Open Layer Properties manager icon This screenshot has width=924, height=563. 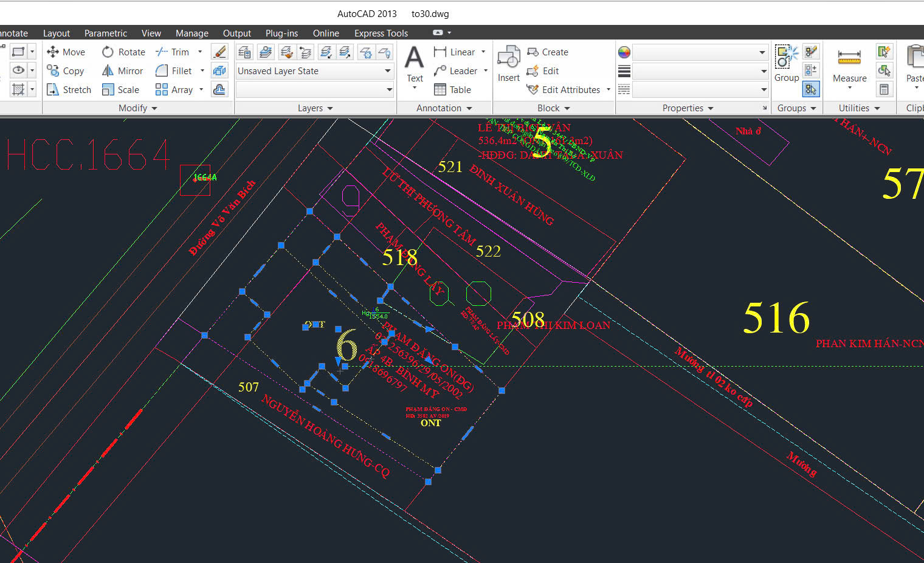point(245,52)
